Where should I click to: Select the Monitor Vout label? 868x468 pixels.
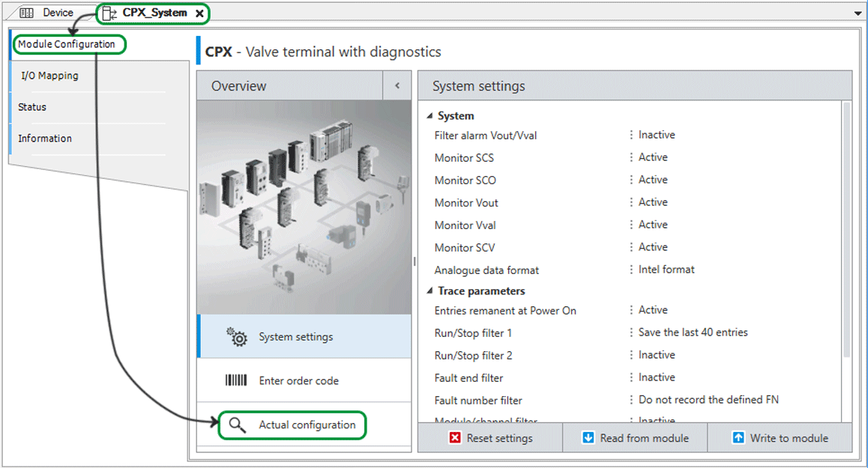click(x=466, y=203)
